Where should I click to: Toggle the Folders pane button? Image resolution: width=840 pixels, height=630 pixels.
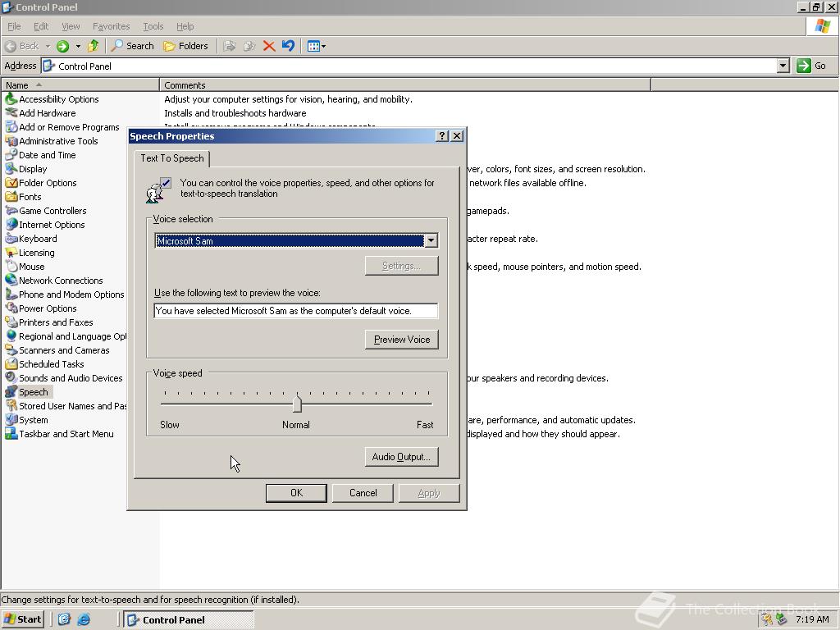click(185, 46)
